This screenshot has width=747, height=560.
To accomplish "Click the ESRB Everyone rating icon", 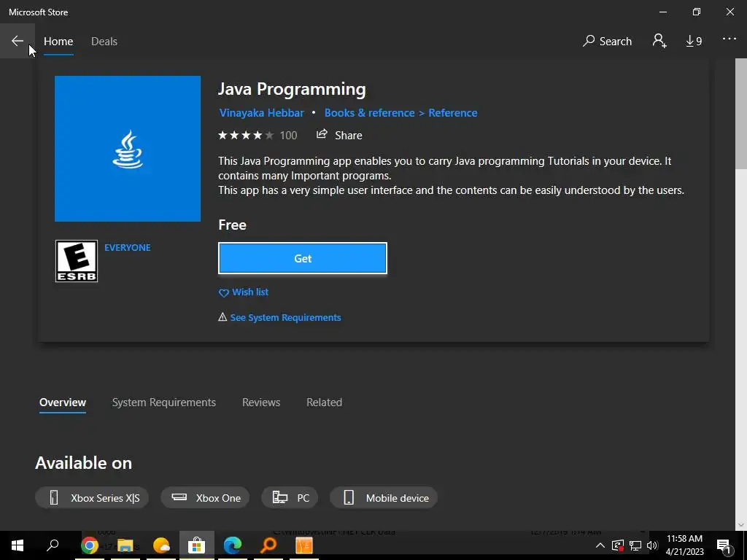I will (76, 261).
